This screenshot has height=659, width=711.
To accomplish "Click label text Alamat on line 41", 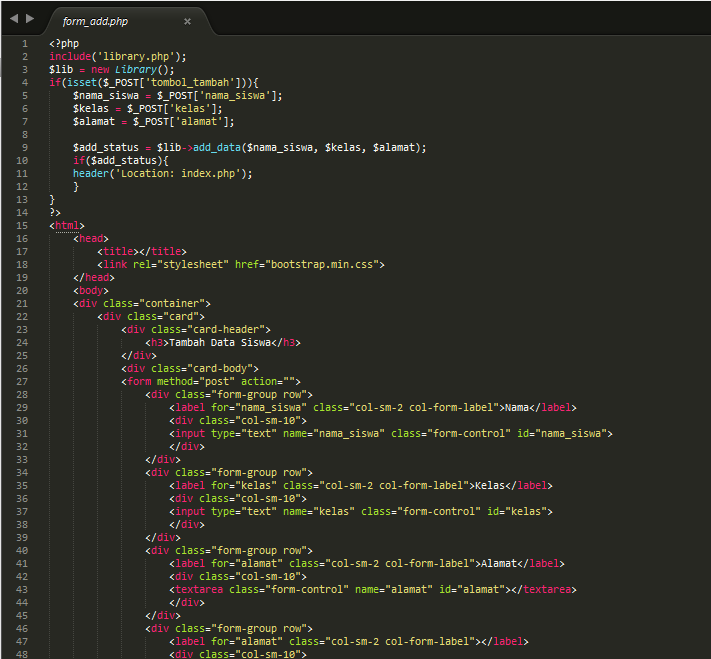I will pyautogui.click(x=499, y=564).
